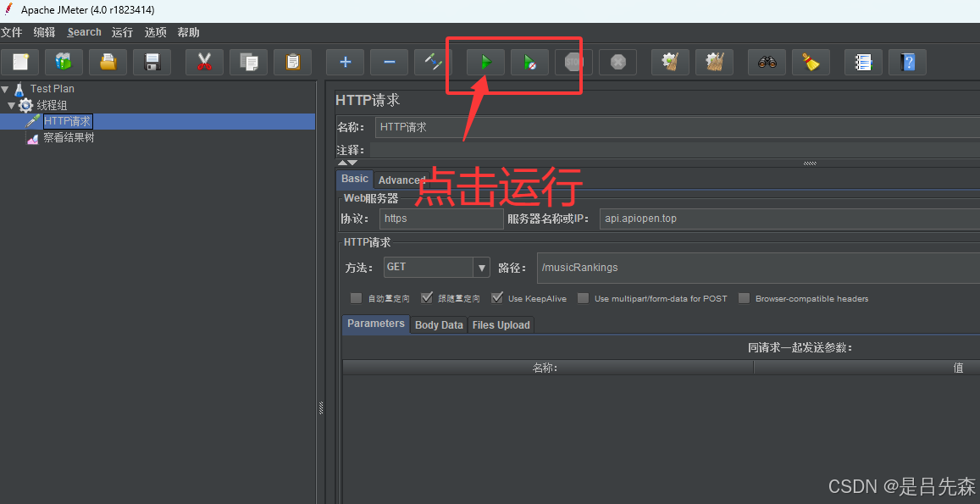The image size is (980, 504).
Task: Select the Test Plan tree item
Action: tap(53, 89)
